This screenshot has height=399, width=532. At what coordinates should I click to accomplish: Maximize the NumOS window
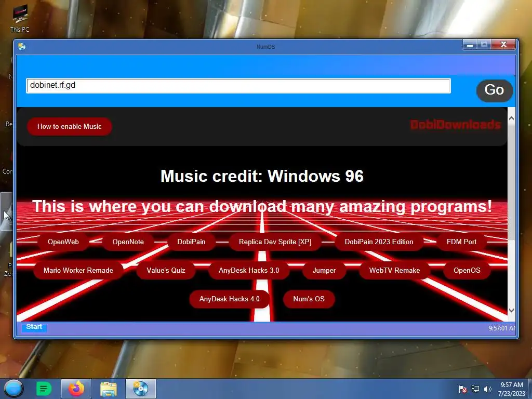pos(484,45)
